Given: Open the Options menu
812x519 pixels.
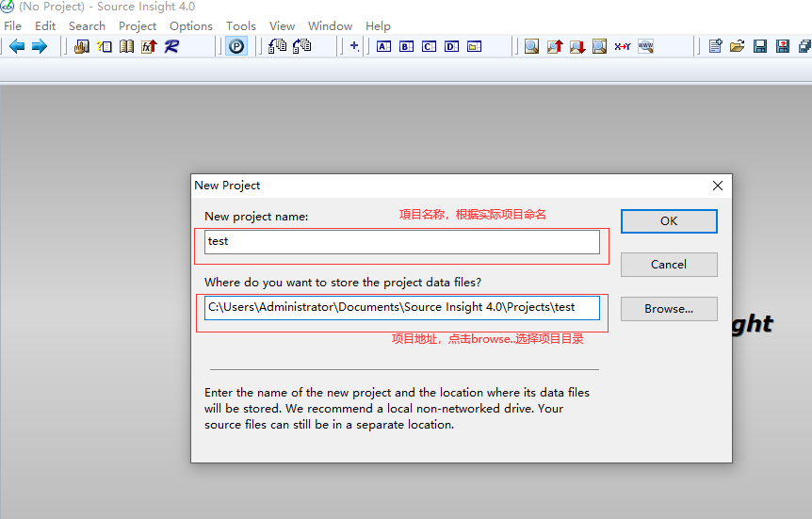Looking at the screenshot, I should pos(191,25).
